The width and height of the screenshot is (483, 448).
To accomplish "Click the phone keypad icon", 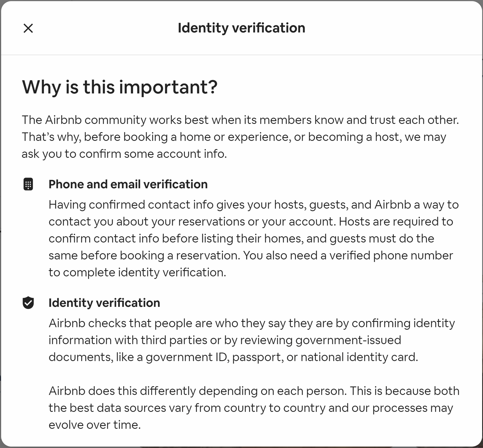I will pos(28,184).
